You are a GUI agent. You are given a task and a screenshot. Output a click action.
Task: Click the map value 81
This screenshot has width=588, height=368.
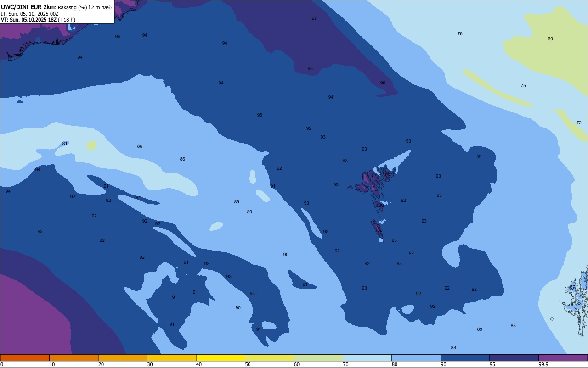click(65, 144)
